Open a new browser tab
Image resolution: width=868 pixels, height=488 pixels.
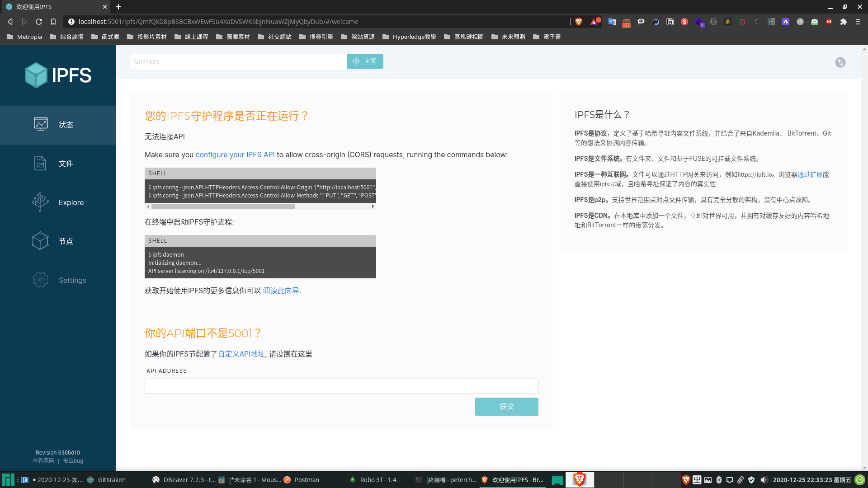click(x=118, y=7)
